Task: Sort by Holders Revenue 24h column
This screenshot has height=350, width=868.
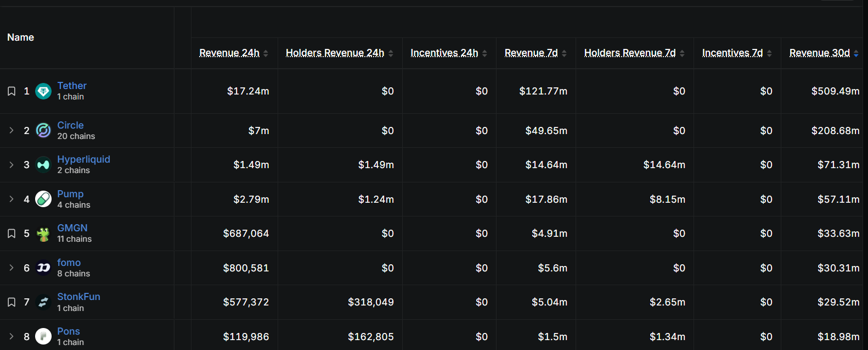Action: point(335,53)
